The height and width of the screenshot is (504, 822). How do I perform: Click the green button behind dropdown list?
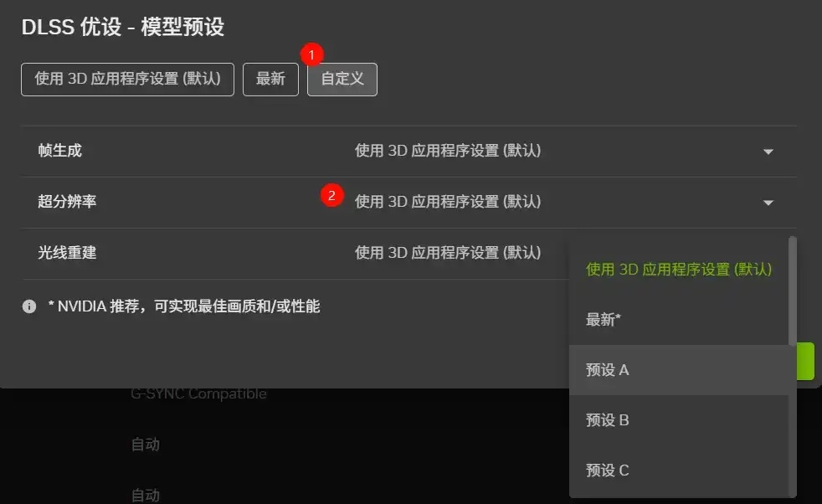(x=806, y=361)
